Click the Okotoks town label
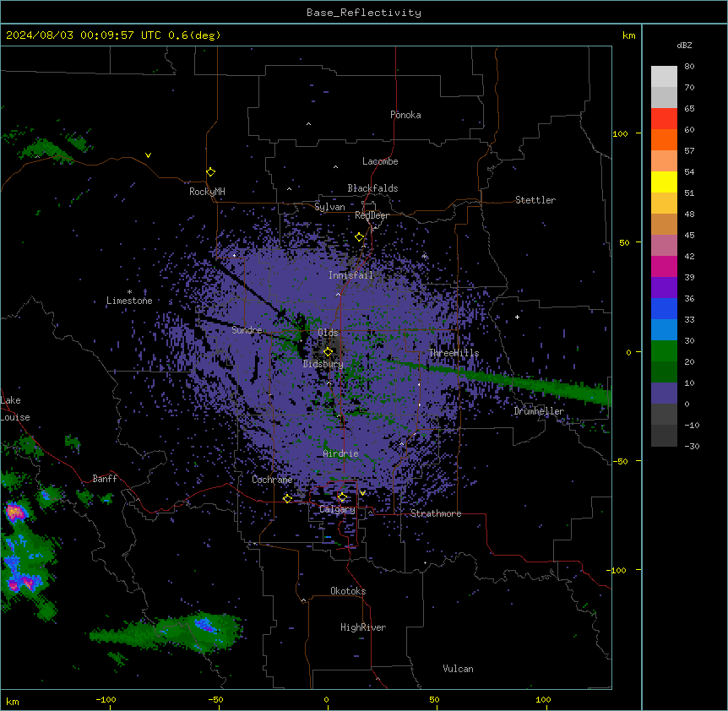The width and height of the screenshot is (728, 711). (x=348, y=591)
